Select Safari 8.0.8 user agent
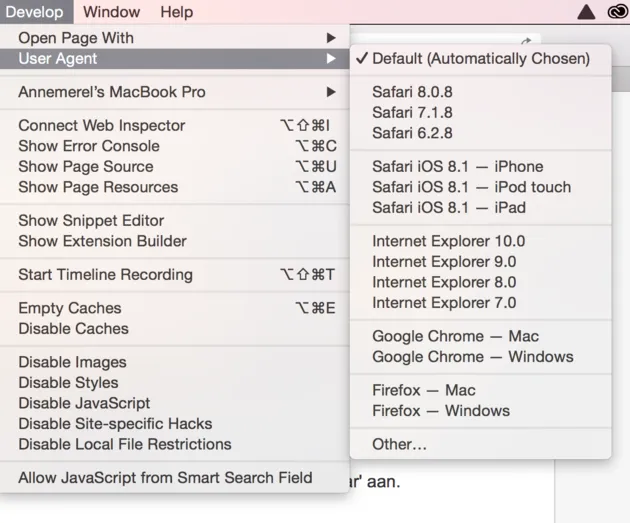The height and width of the screenshot is (523, 630). point(481,92)
